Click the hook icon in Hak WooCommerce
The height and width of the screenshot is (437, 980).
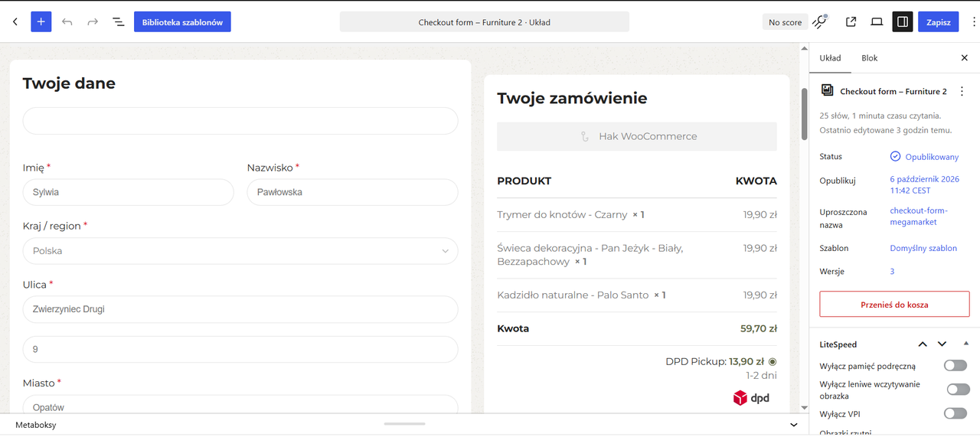[584, 136]
